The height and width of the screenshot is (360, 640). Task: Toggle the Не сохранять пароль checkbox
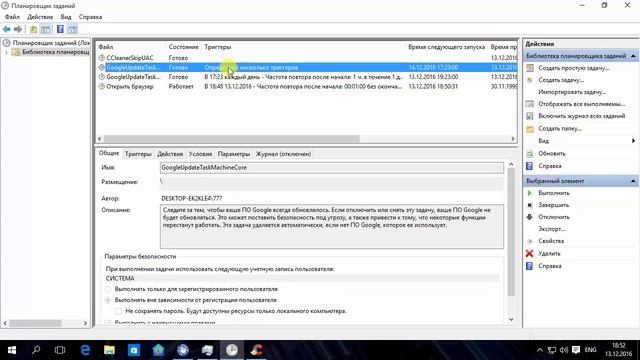118,311
